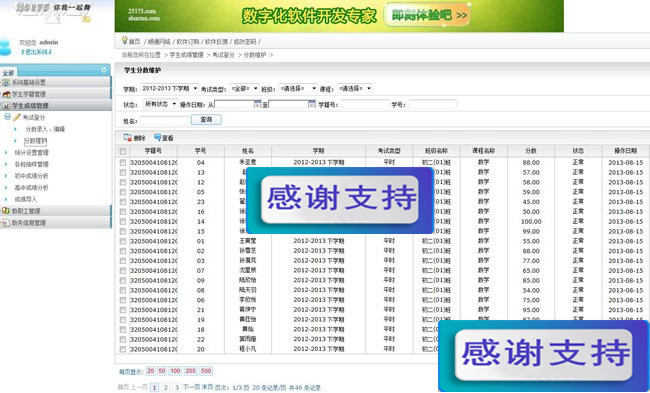Expand the 各班抽样管理 tree item
This screenshot has width=650, height=393.
[6, 164]
